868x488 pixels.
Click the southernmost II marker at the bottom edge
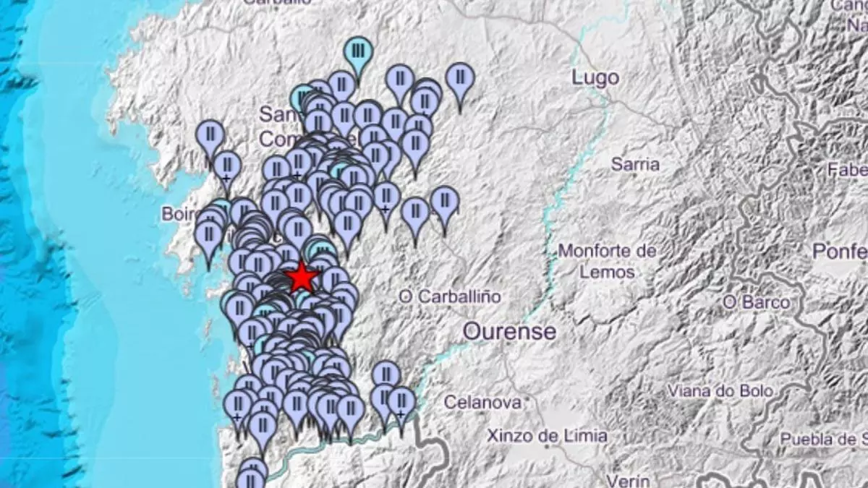[x=250, y=480]
